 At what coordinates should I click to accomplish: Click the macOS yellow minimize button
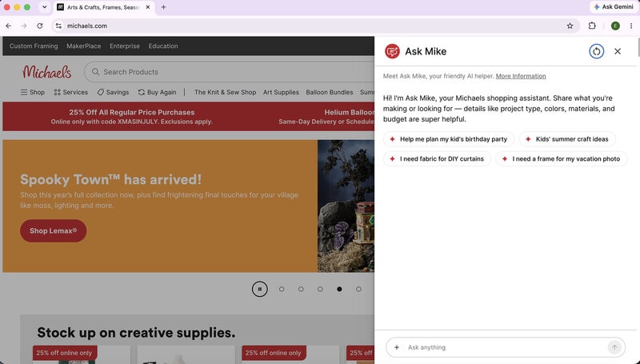(x=17, y=7)
